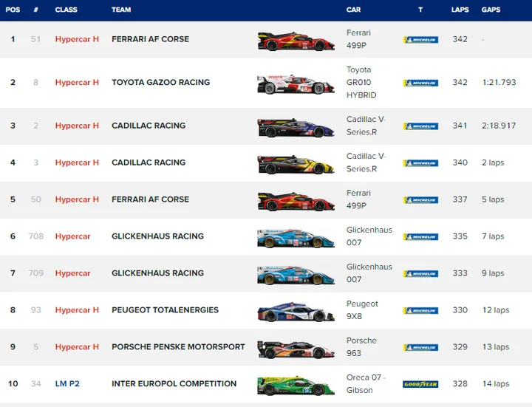This screenshot has width=532, height=407.
Task: Click the 328 laps value
Action: tap(460, 383)
